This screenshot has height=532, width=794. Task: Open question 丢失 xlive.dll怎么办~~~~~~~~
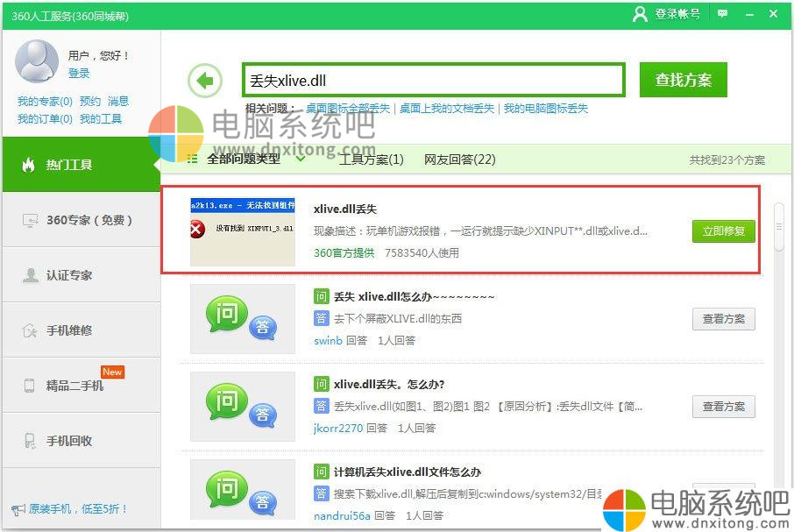[x=414, y=296]
